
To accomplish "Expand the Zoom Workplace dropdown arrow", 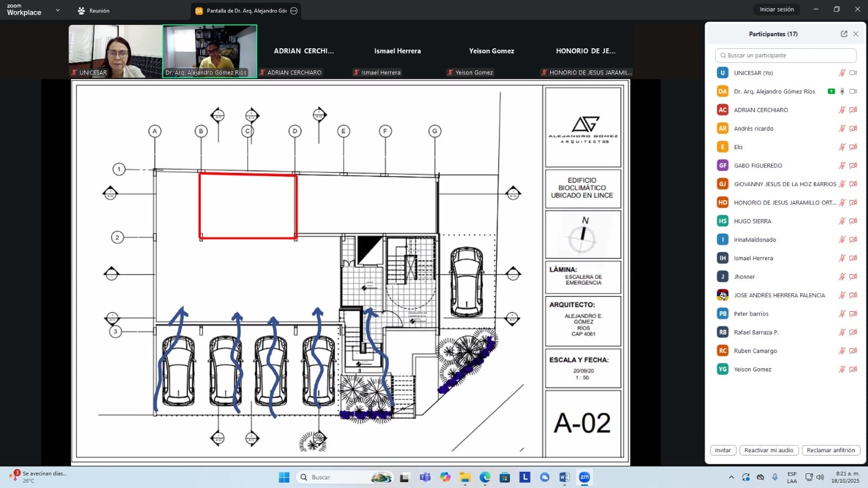I will coord(58,10).
